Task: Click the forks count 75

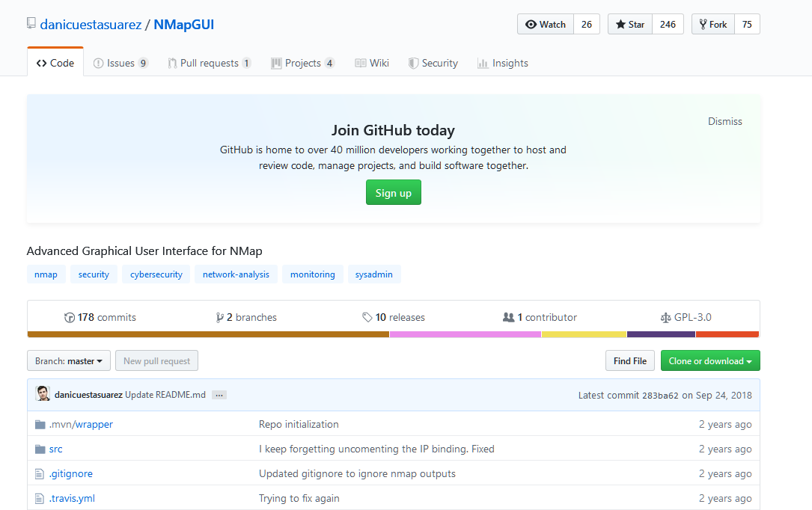Action: pos(748,25)
